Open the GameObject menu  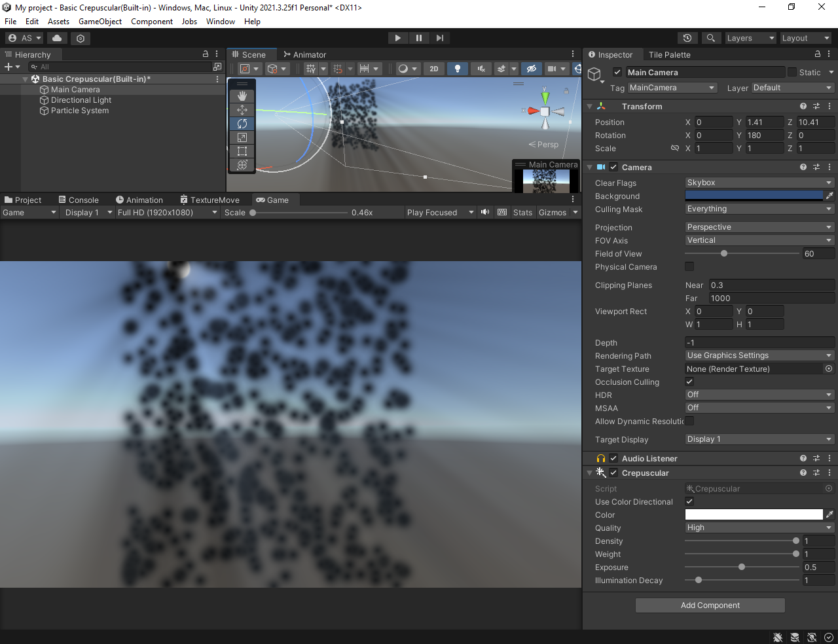tap(100, 21)
